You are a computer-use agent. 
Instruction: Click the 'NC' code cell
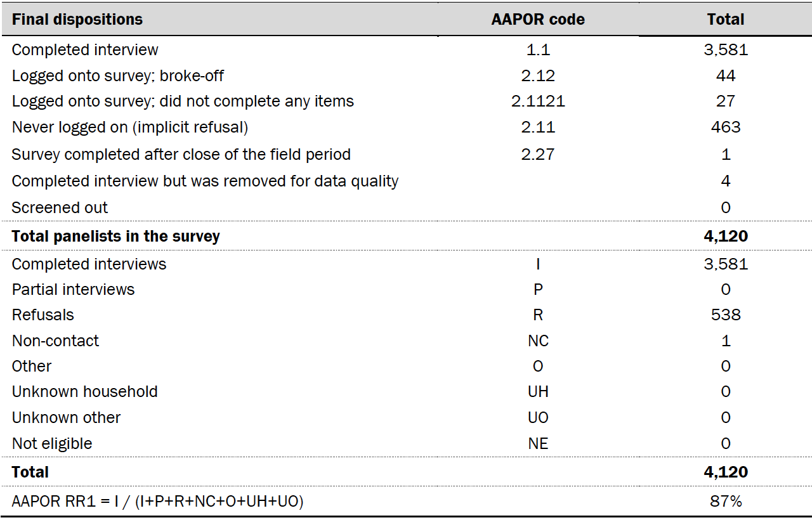(538, 341)
